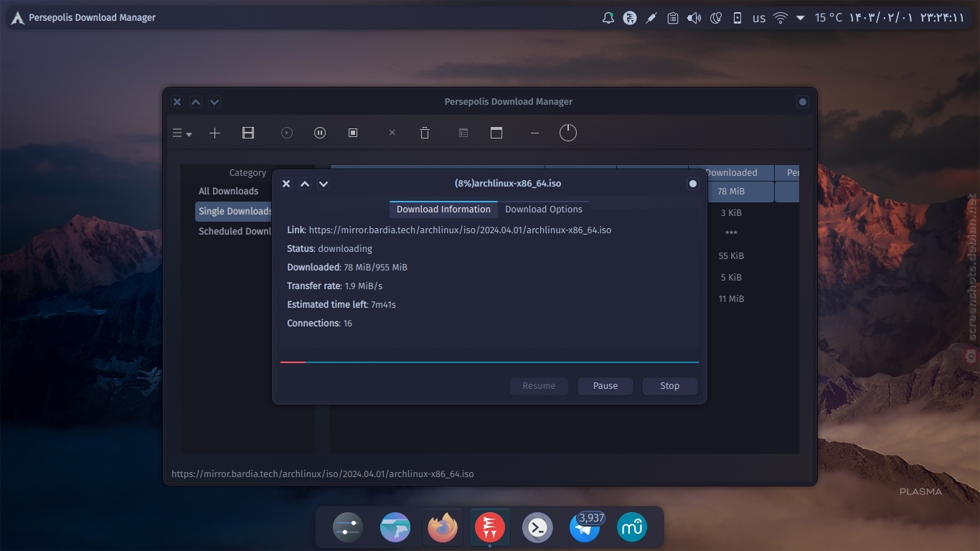Toggle keep-below arrow on main window titlebar
980x551 pixels.
215,102
